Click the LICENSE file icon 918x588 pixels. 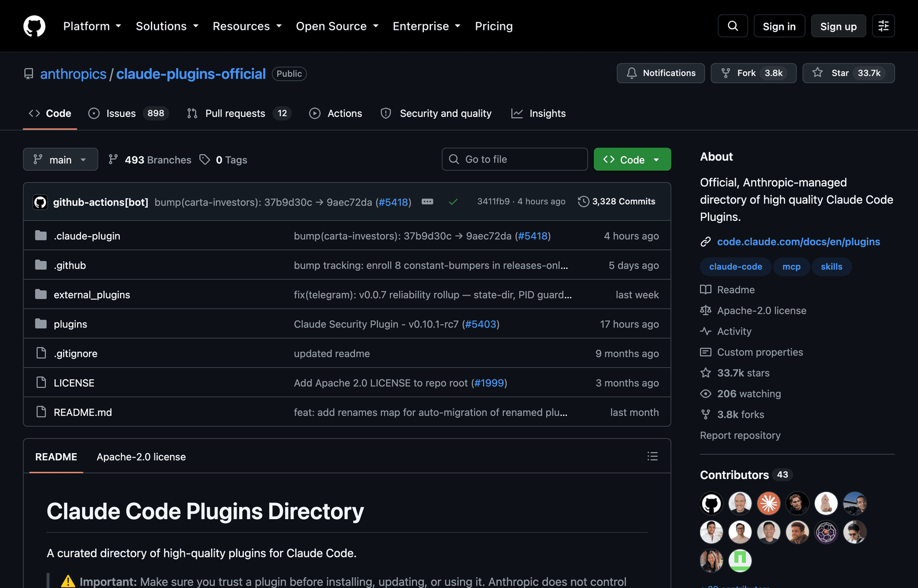point(41,383)
